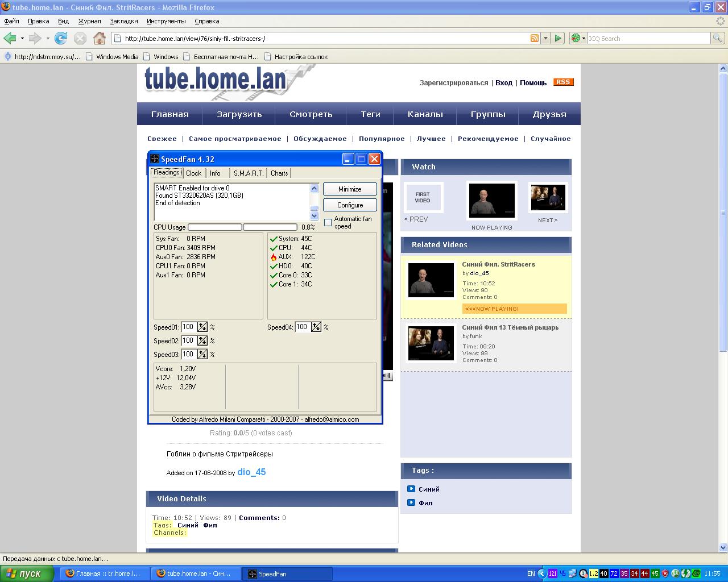Go to the Home page icon

100,38
